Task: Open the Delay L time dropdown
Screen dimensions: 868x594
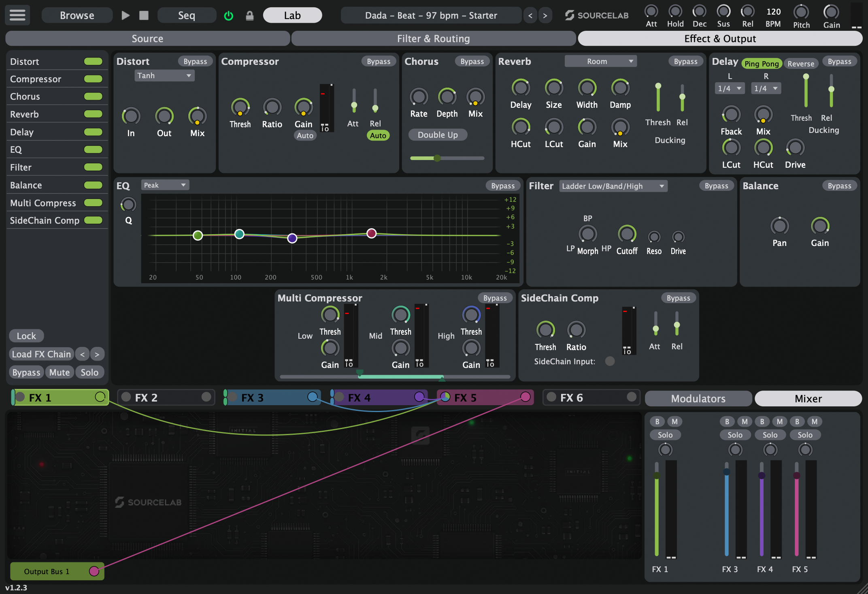Action: click(x=730, y=88)
